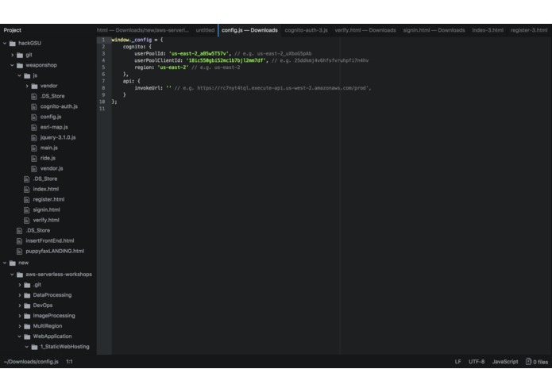Click the file icon beside vendor.js

(x=34, y=169)
